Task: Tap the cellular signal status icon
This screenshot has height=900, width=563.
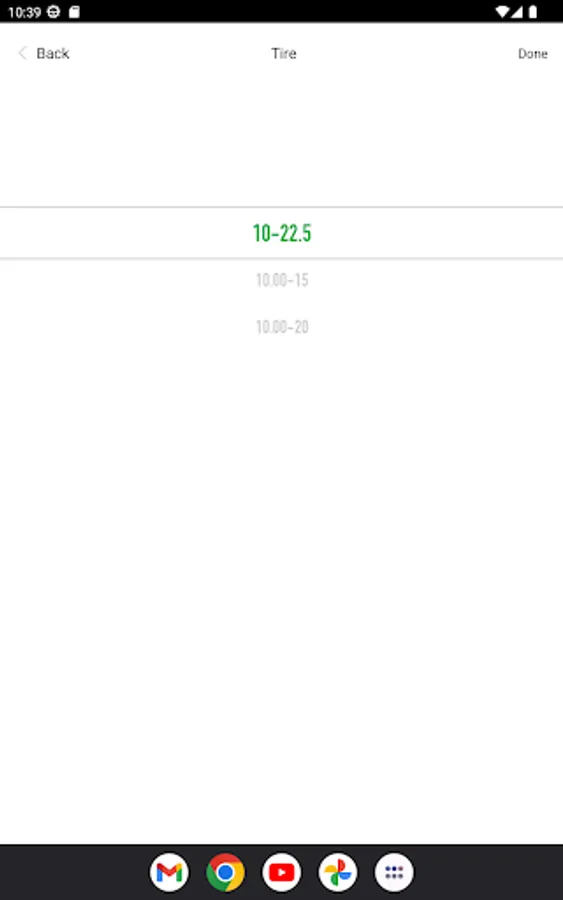Action: [517, 11]
